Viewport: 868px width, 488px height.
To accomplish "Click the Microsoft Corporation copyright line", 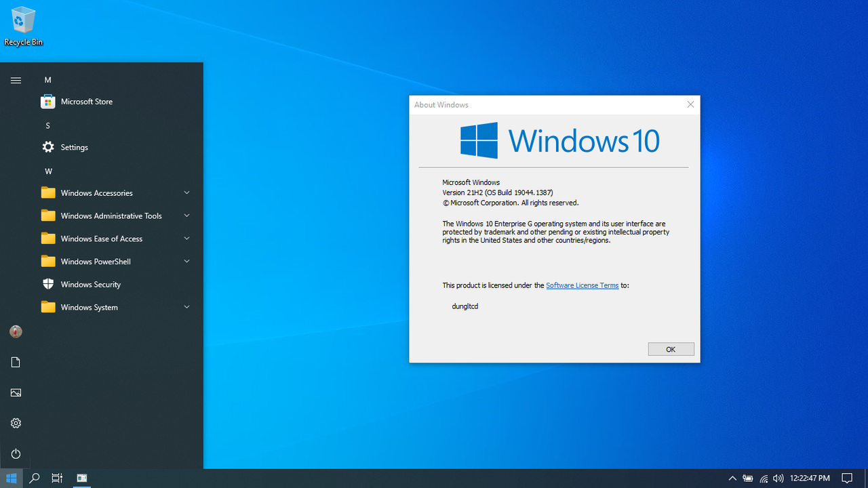I will click(x=510, y=203).
